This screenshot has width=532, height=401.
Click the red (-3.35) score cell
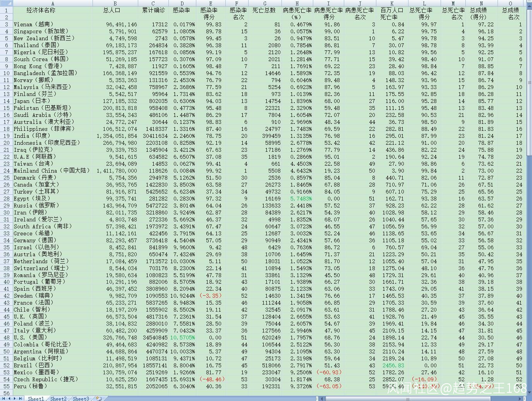[211, 296]
